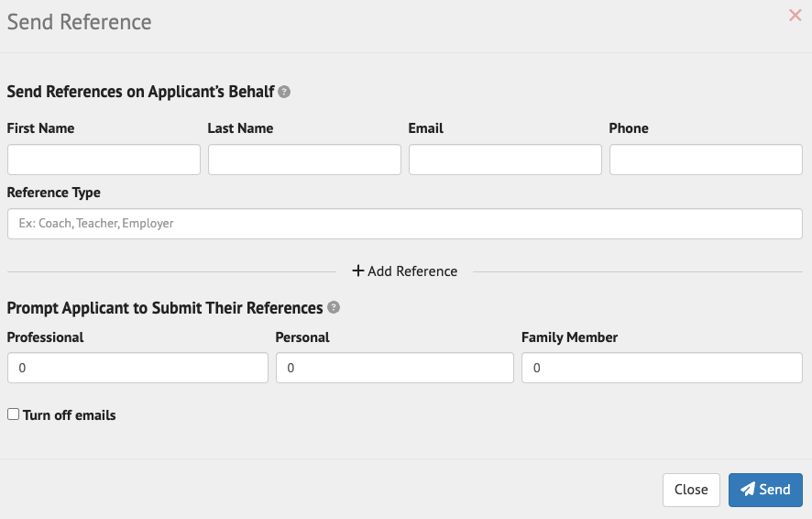Click help icon beside Send References heading
The height and width of the screenshot is (519, 812).
[284, 92]
